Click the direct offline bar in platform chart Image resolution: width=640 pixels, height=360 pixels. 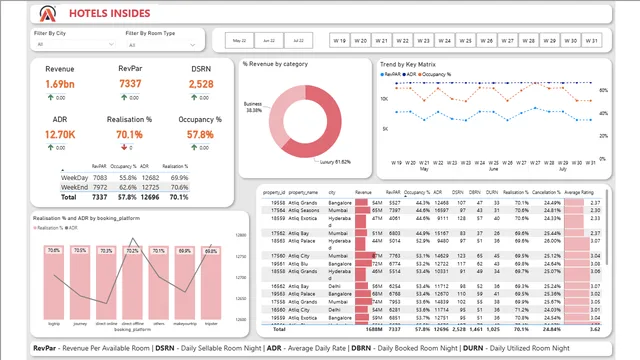(x=132, y=282)
